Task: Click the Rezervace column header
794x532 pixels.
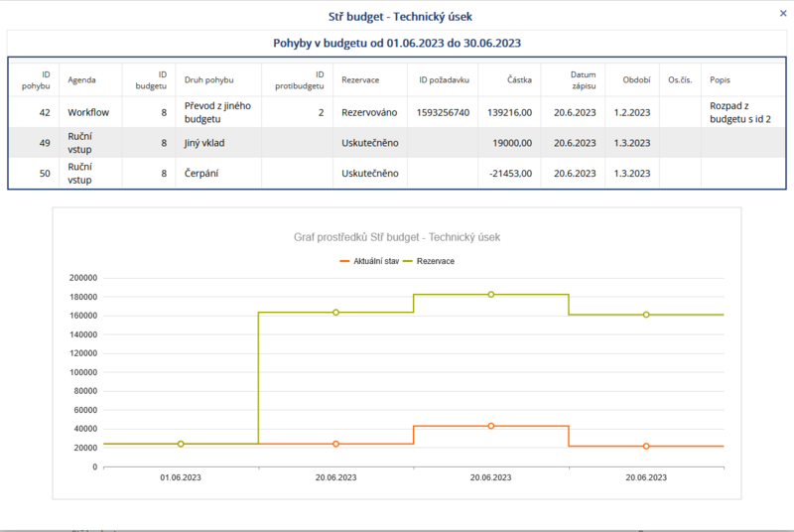Action: pyautogui.click(x=360, y=80)
